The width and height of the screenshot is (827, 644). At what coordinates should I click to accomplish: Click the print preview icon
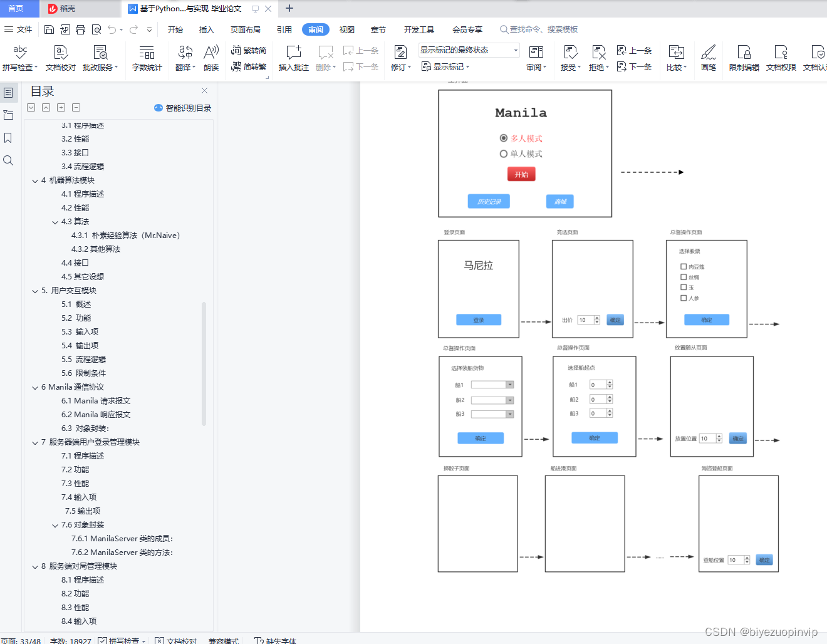point(96,29)
